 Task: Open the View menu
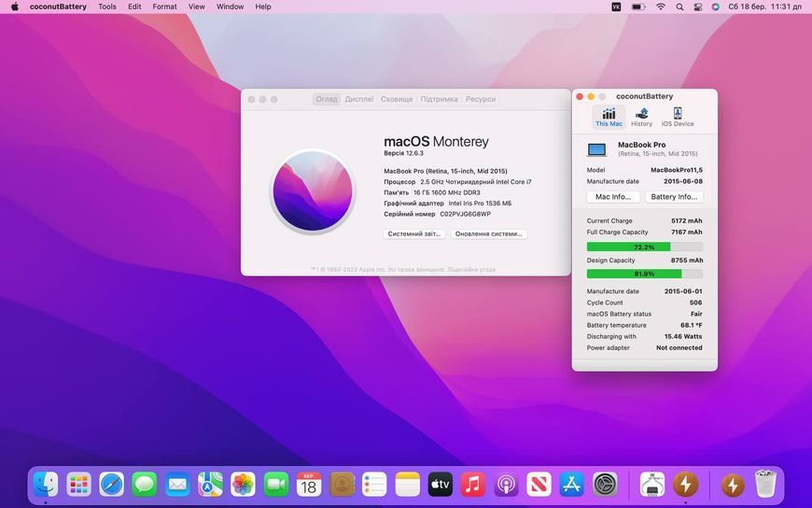pyautogui.click(x=196, y=7)
